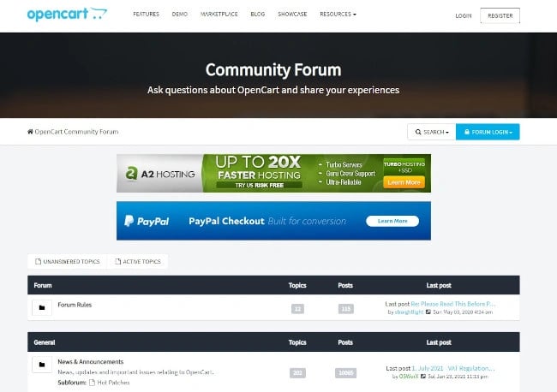This screenshot has height=392, width=557.
Task: Click the Login link in the header
Action: 464,15
